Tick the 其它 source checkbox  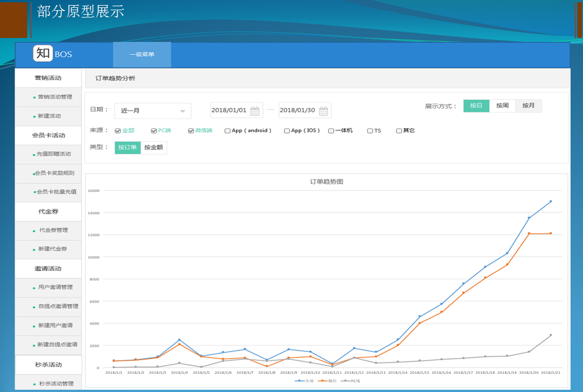click(399, 131)
